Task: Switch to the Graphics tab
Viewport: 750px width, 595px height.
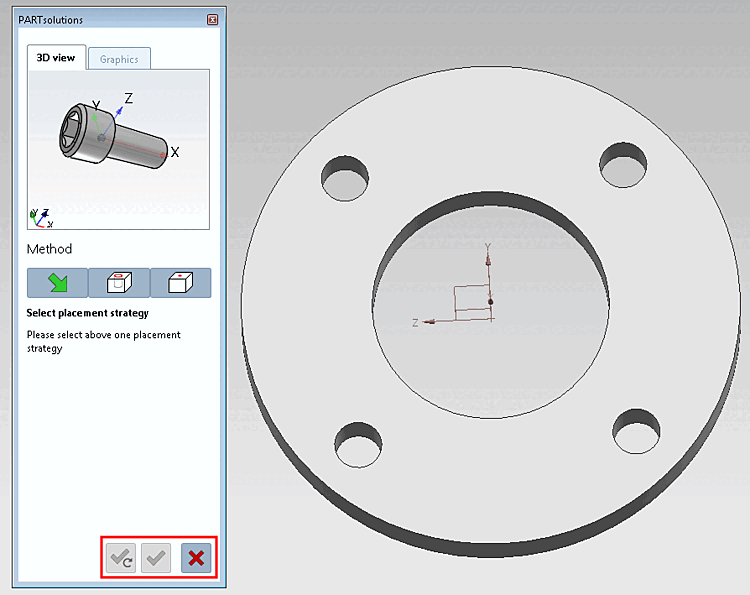Action: 119,59
